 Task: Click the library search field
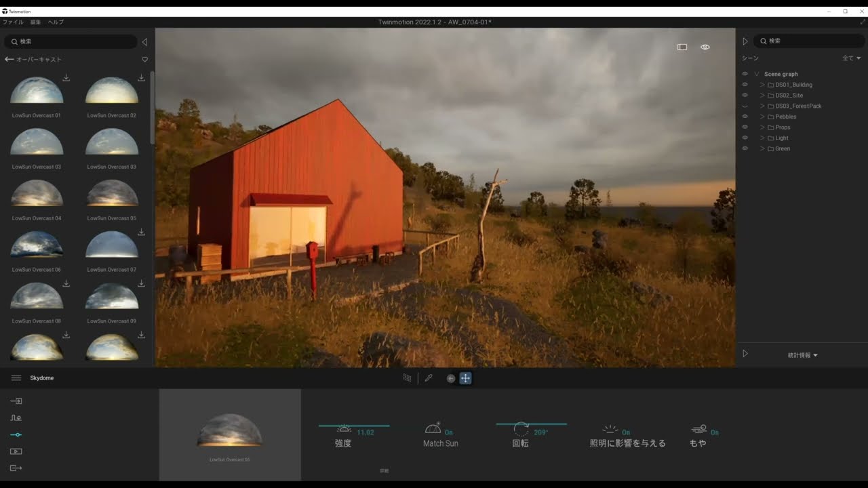pos(71,41)
